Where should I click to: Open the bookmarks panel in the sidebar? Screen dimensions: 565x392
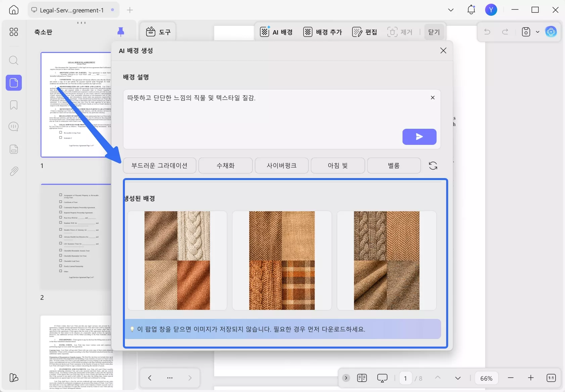pos(14,105)
